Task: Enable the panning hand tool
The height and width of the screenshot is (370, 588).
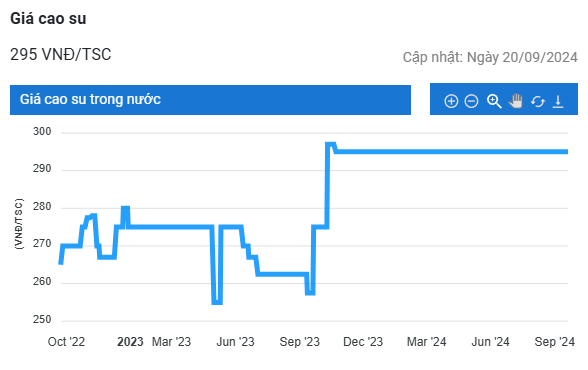Action: pyautogui.click(x=516, y=101)
